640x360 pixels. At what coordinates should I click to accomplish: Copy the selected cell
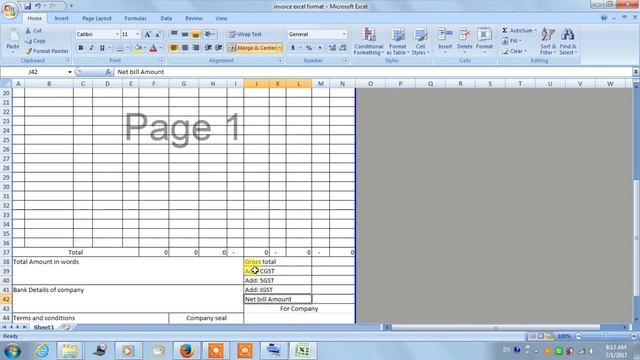35,41
